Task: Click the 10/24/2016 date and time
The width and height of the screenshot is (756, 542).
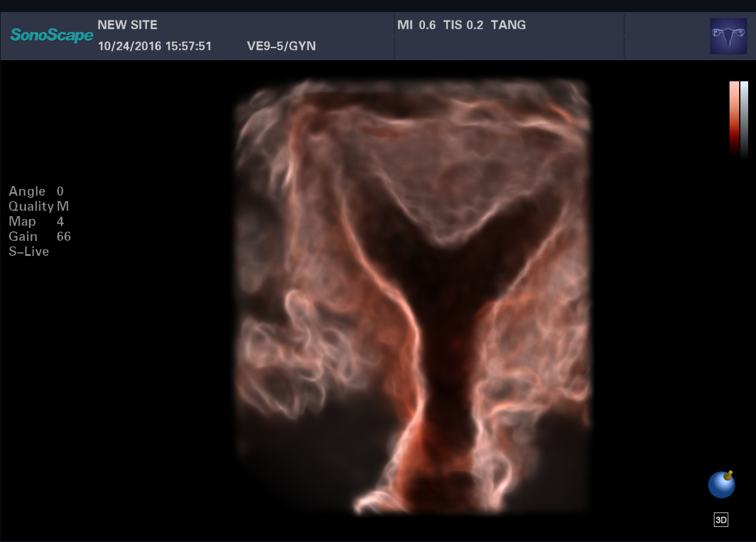Action: [155, 46]
